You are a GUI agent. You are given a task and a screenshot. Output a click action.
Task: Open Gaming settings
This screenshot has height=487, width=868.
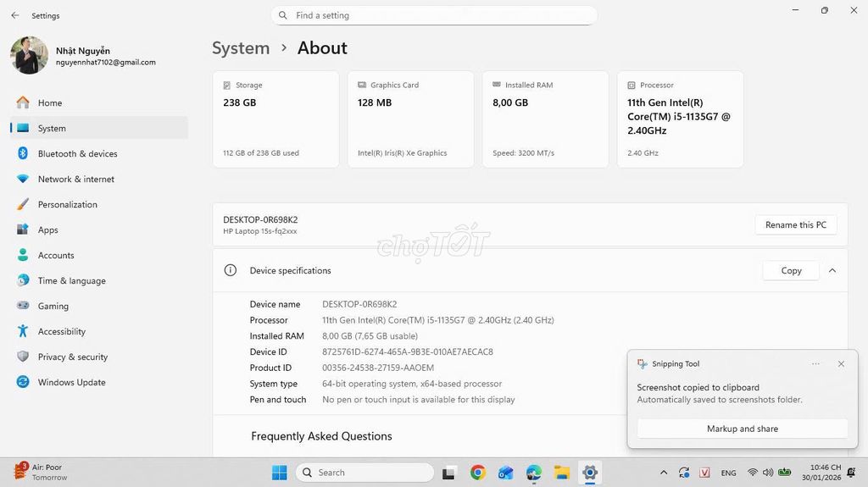point(99,306)
